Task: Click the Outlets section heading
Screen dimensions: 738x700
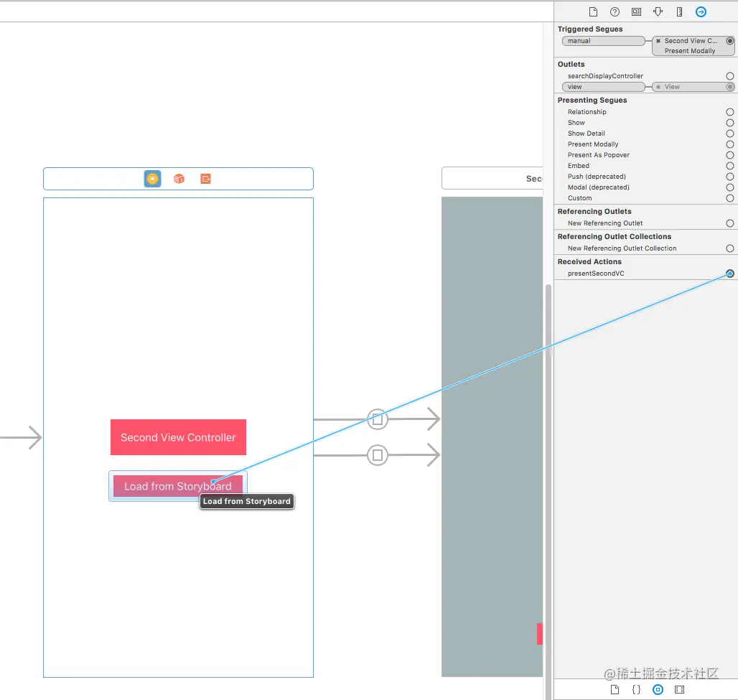Action: [571, 65]
